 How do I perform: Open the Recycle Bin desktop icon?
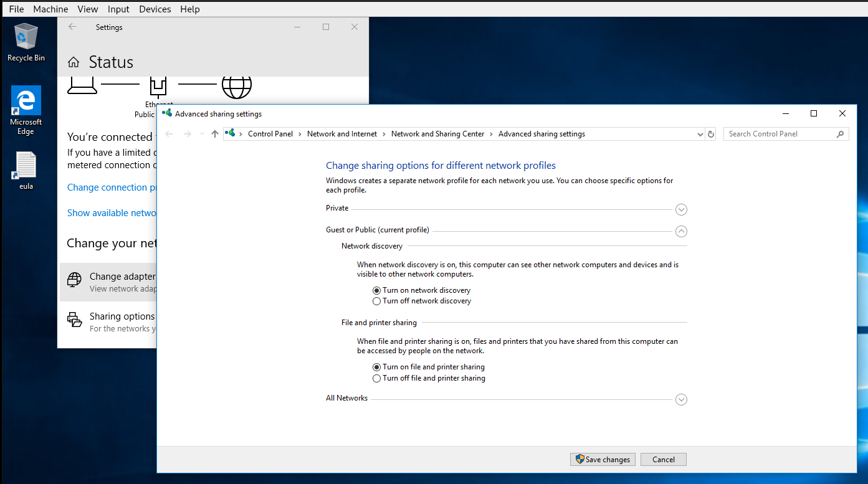[x=26, y=38]
